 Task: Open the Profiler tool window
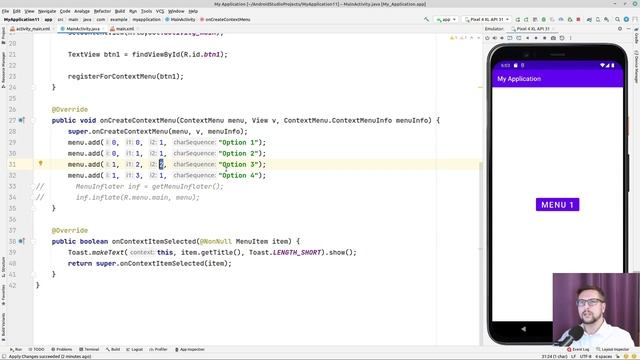coord(158,349)
